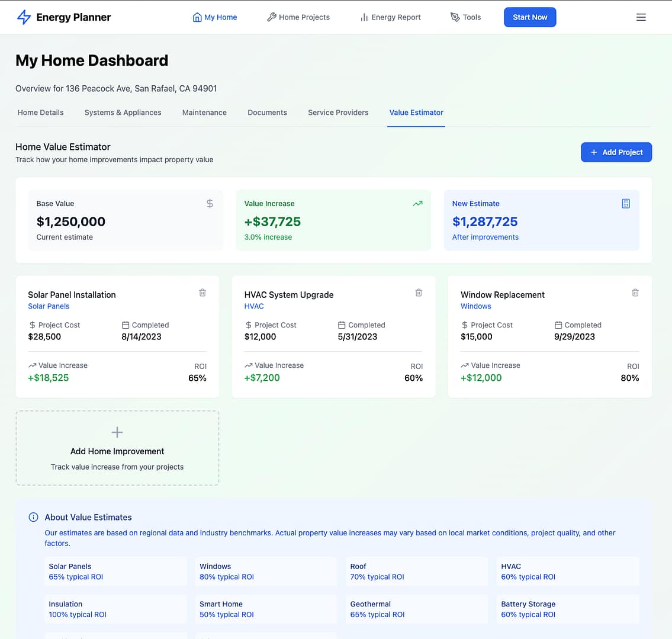Click the $28,500 project cost
This screenshot has height=639, width=672.
coord(44,336)
